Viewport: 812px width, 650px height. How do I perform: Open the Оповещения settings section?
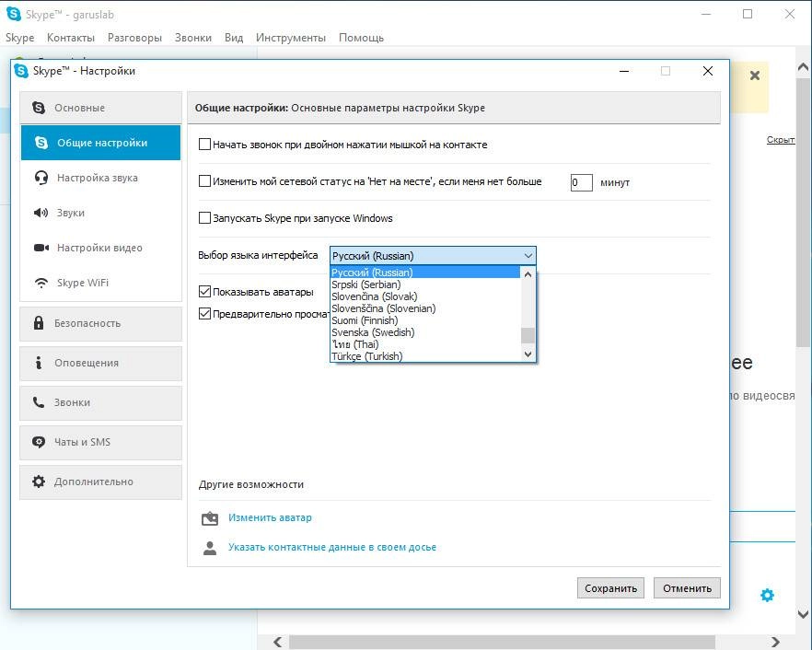click(101, 363)
